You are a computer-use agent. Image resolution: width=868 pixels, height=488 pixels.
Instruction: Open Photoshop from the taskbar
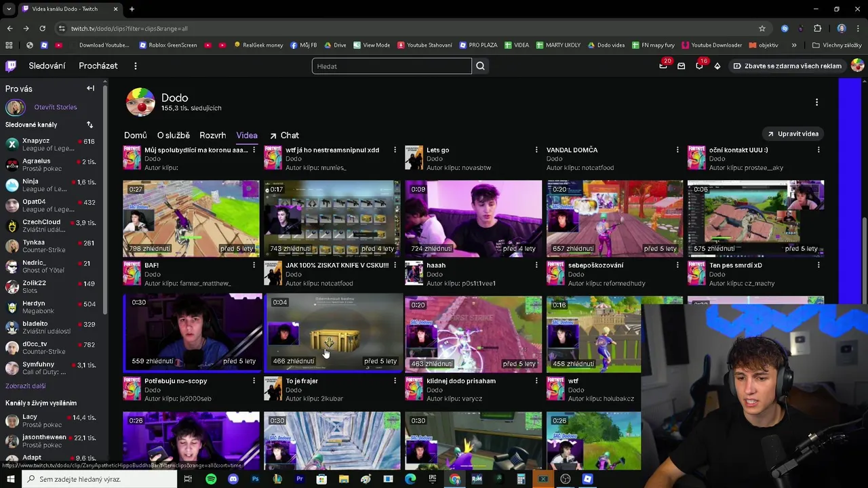coord(255,479)
